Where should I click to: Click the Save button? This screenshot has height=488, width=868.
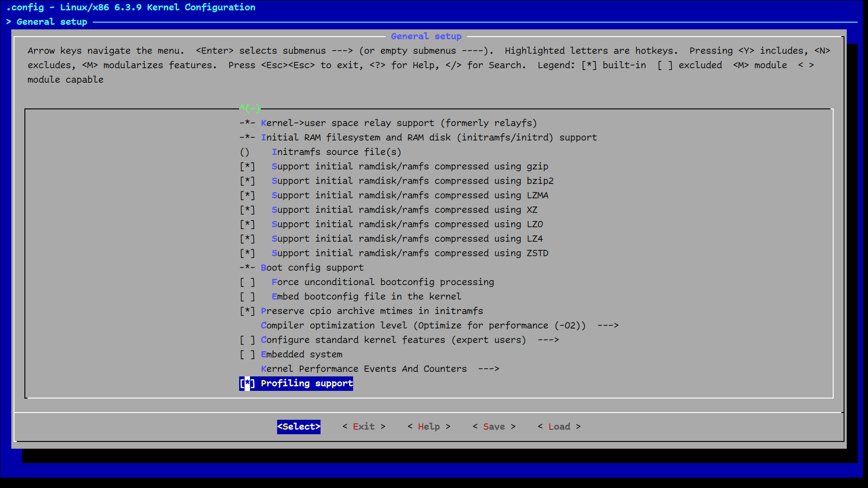[x=494, y=427]
